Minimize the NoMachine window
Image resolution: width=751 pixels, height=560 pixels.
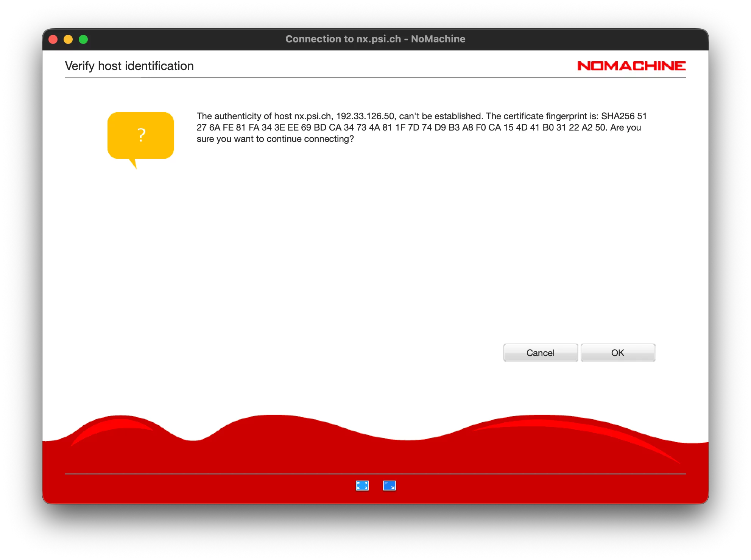point(69,39)
